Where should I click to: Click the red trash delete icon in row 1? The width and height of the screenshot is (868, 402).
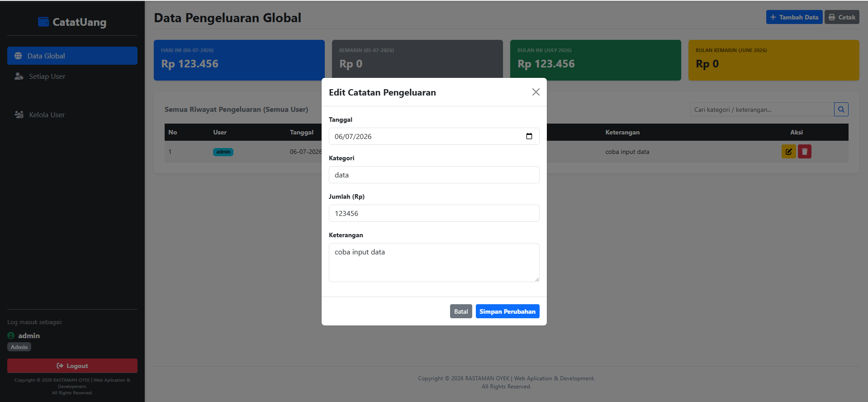click(805, 152)
